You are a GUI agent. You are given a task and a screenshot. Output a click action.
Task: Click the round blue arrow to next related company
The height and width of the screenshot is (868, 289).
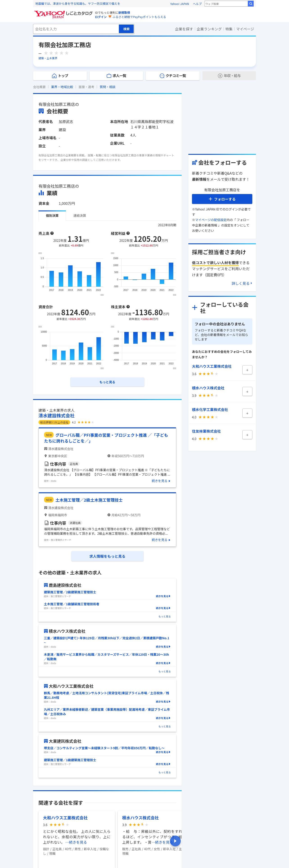[x=175, y=841]
